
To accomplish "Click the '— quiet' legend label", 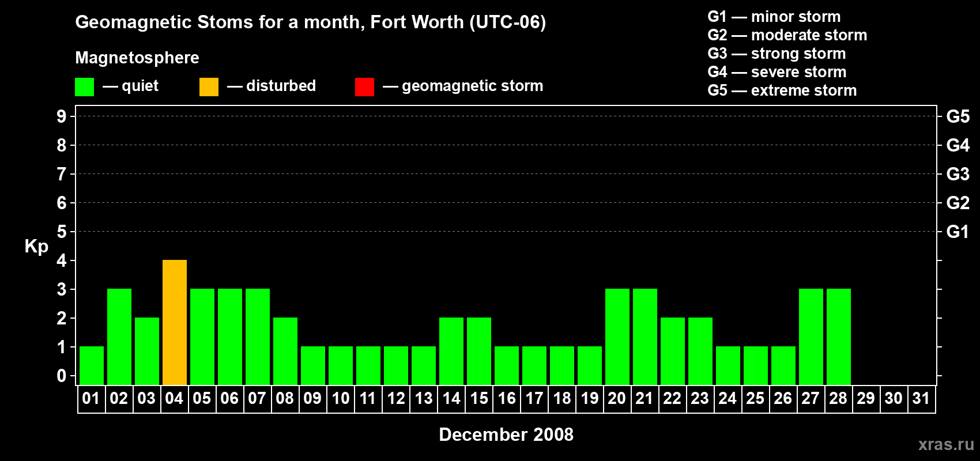I will [x=130, y=86].
